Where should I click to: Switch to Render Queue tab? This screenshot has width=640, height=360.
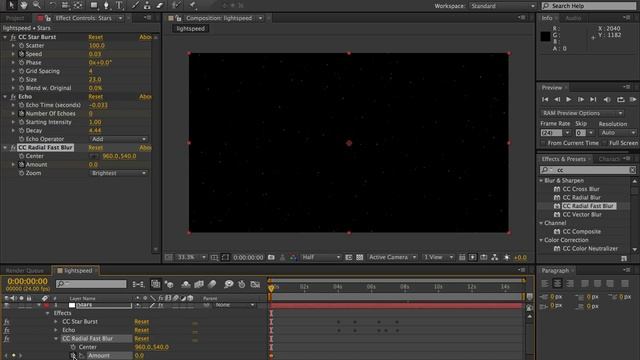24,270
